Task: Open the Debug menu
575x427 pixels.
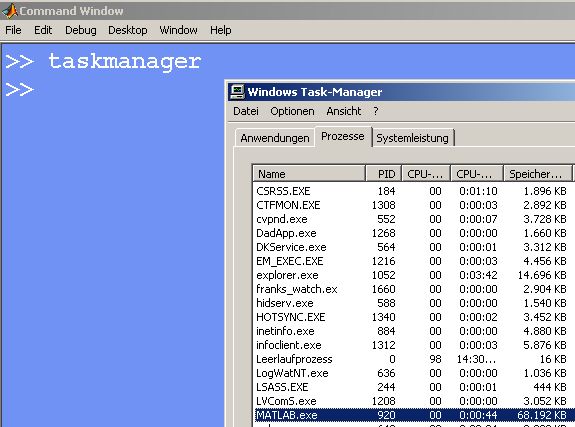Action: click(x=81, y=30)
